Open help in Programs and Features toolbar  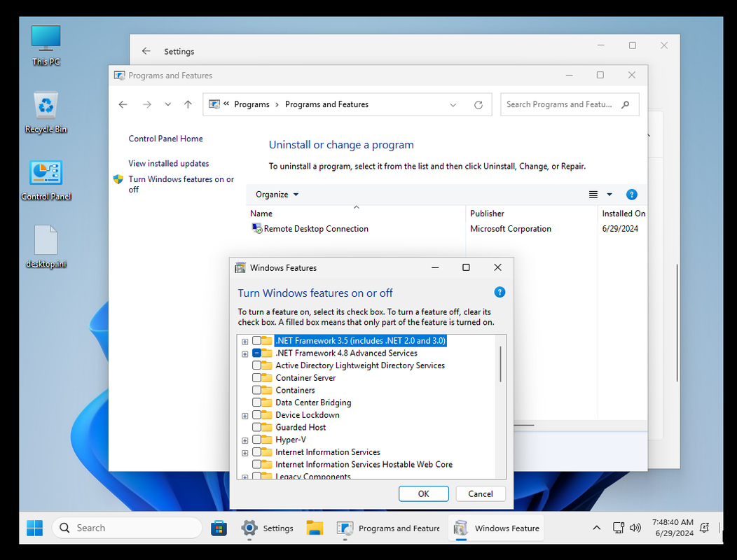tap(632, 195)
